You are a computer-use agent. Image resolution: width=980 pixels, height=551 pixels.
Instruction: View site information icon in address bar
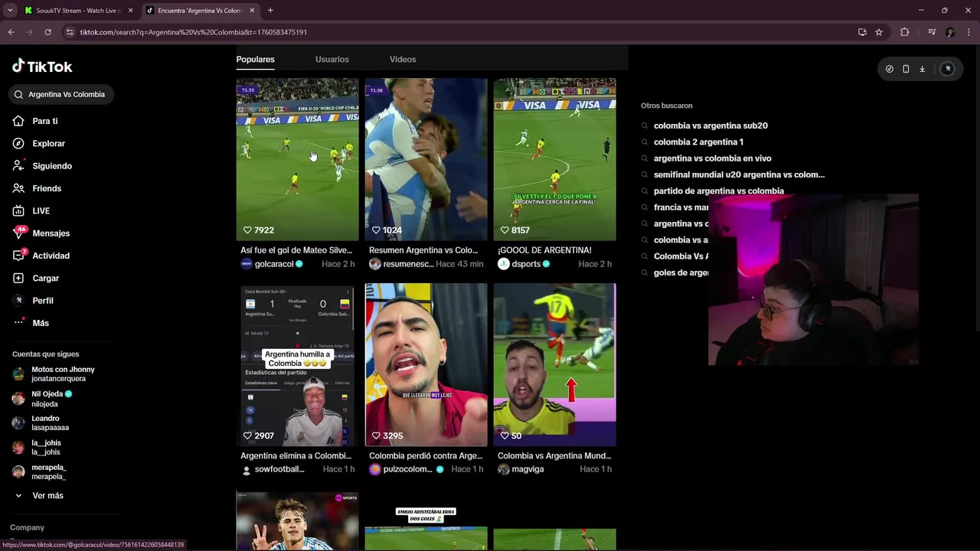(70, 32)
